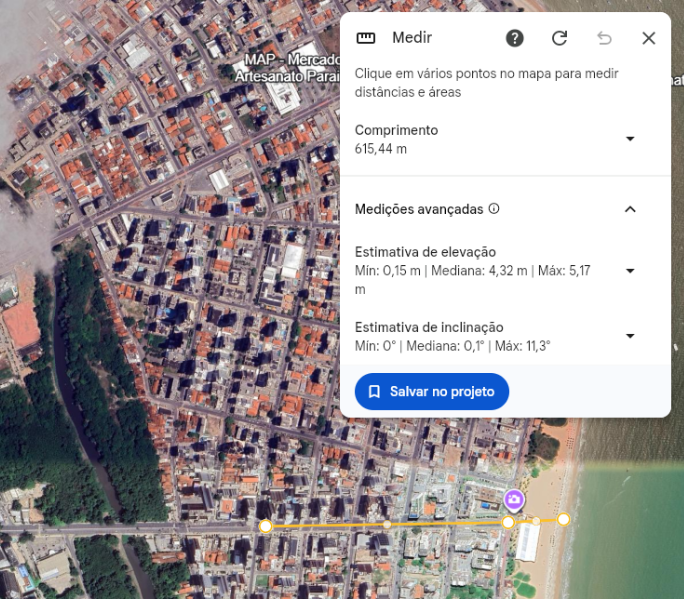The height and width of the screenshot is (599, 684).
Task: Open the Comprimento units dropdown
Action: [630, 139]
